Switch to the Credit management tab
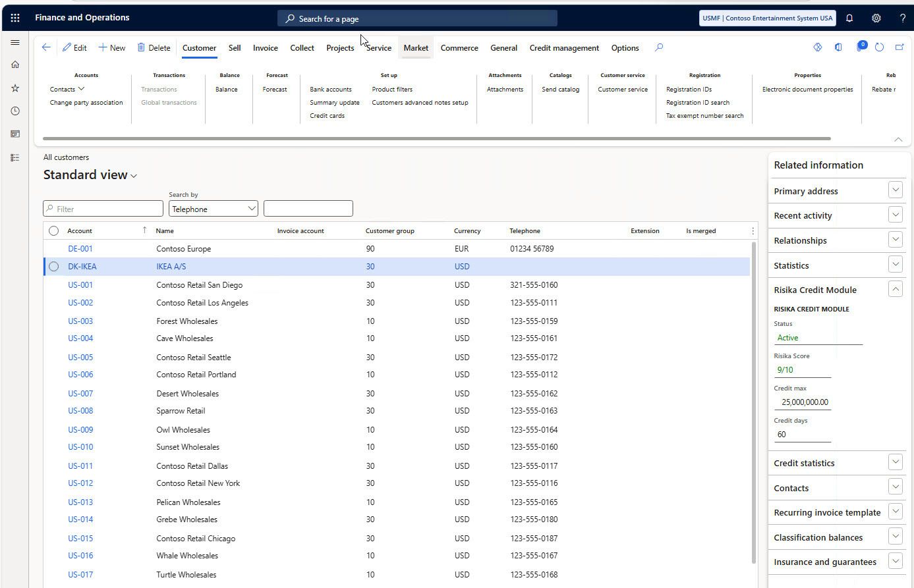The image size is (914, 588). click(564, 47)
